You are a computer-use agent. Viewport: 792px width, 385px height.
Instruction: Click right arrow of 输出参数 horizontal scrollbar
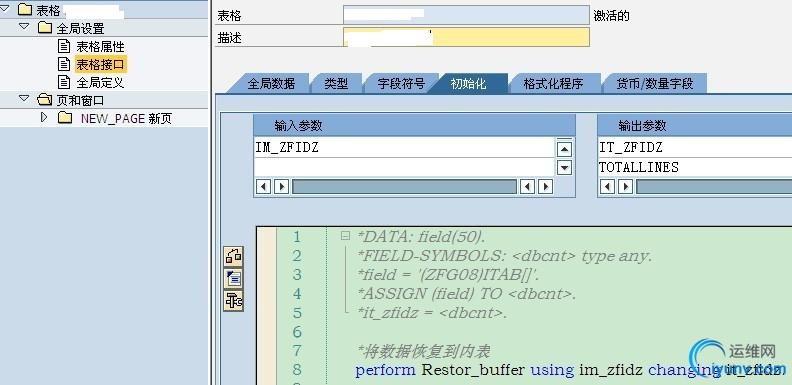click(625, 186)
